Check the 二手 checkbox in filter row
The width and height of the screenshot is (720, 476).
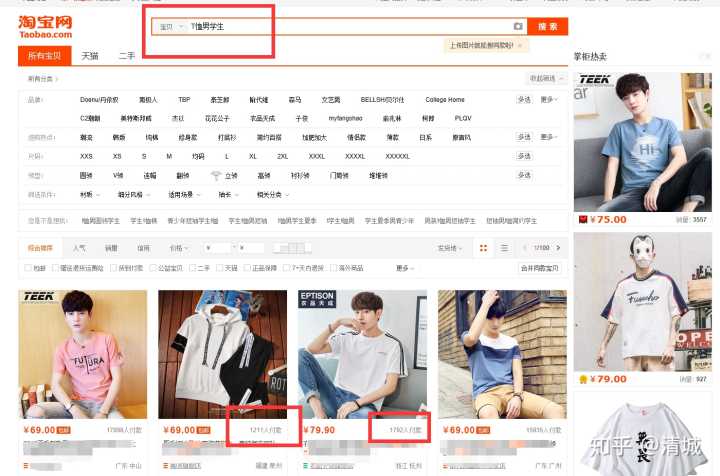tap(193, 268)
